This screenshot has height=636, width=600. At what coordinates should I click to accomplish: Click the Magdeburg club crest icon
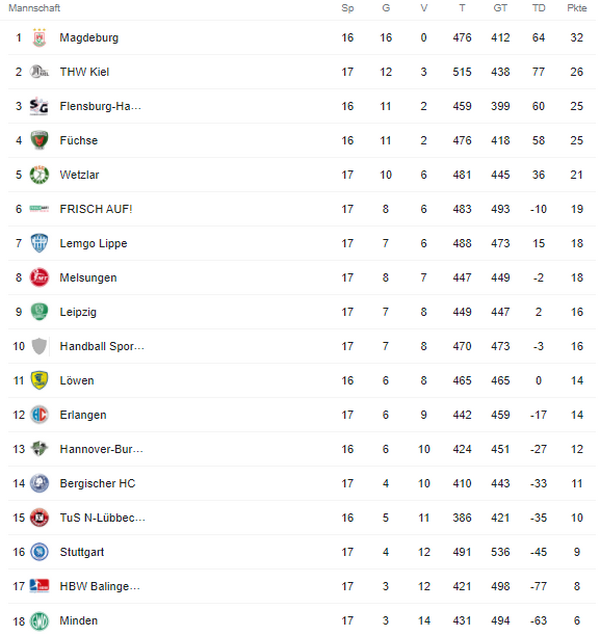pyautogui.click(x=39, y=38)
